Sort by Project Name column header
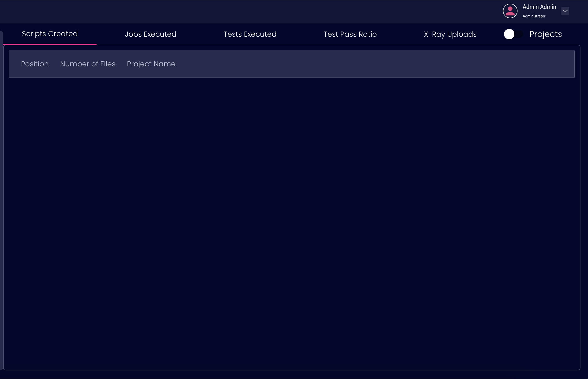588x379 pixels. (151, 64)
